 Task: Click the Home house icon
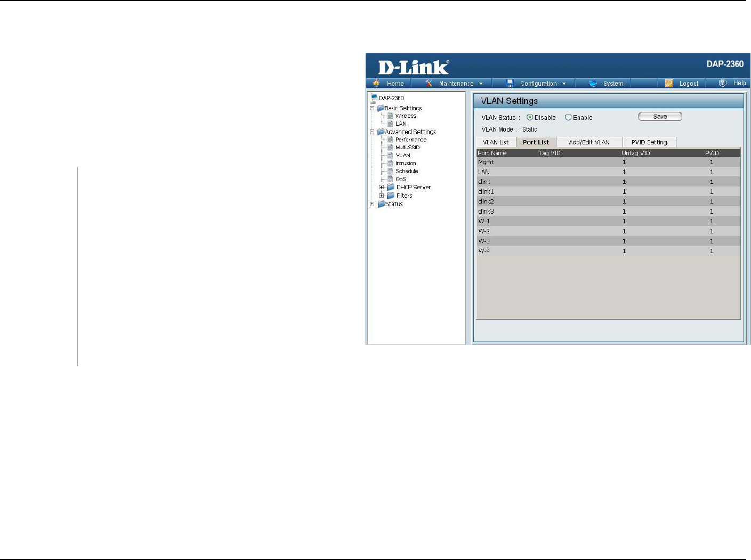click(x=376, y=83)
